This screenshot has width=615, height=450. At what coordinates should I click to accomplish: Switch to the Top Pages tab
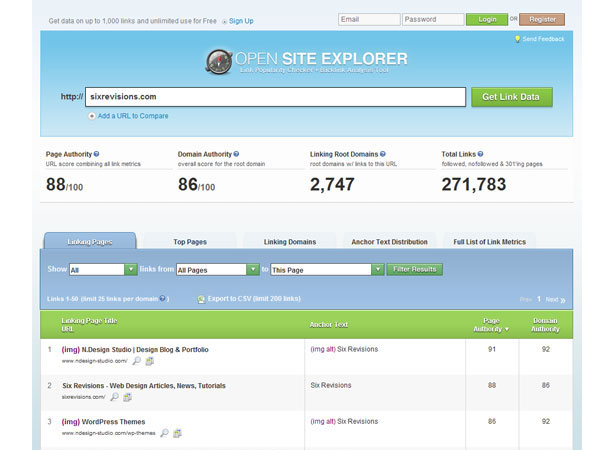pos(190,242)
